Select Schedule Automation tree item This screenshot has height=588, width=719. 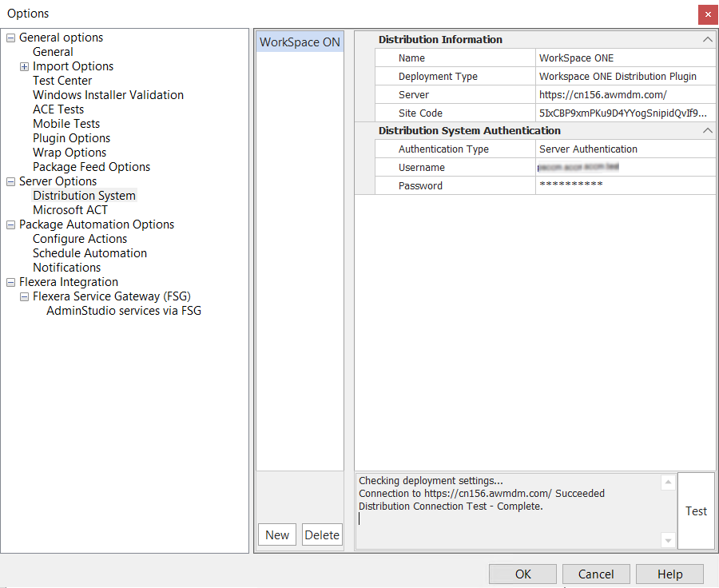coord(89,253)
